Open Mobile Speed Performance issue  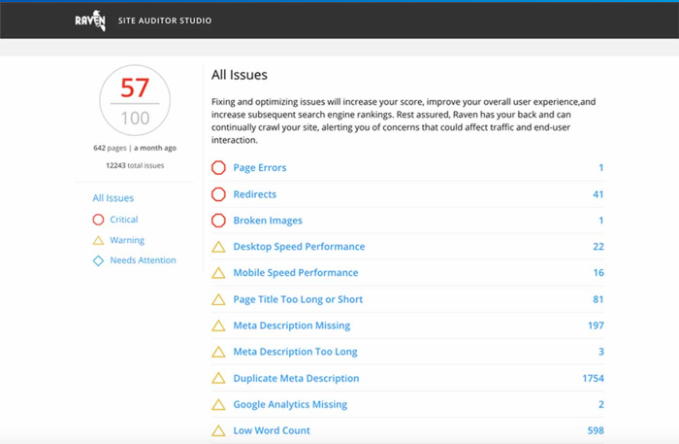tap(296, 273)
